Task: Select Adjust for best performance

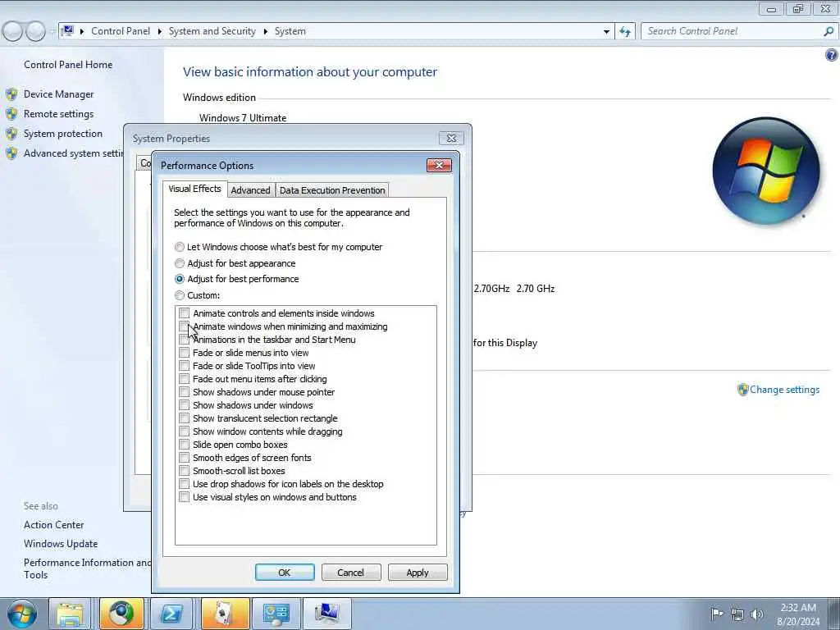Action: (180, 279)
